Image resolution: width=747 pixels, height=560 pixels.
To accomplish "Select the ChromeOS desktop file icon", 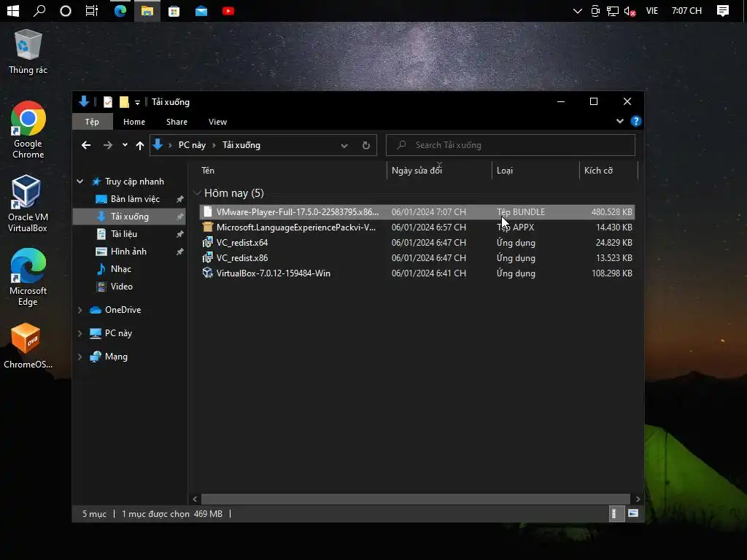I will [x=28, y=346].
